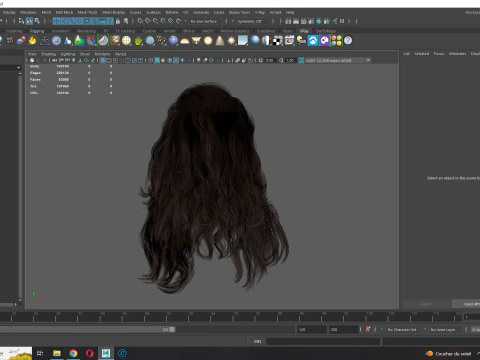
Task: Create a V-Ray dome light from the shelf
Action: pyautogui.click(x=185, y=41)
